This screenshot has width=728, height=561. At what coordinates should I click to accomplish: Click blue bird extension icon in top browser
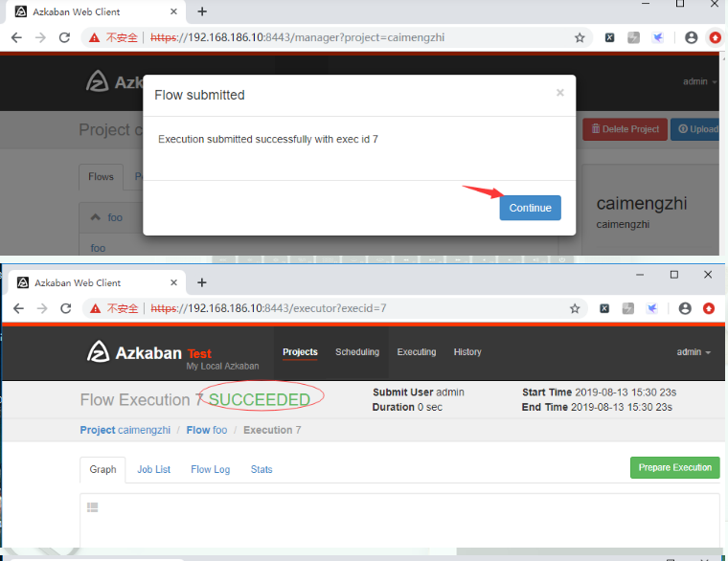pyautogui.click(x=658, y=37)
